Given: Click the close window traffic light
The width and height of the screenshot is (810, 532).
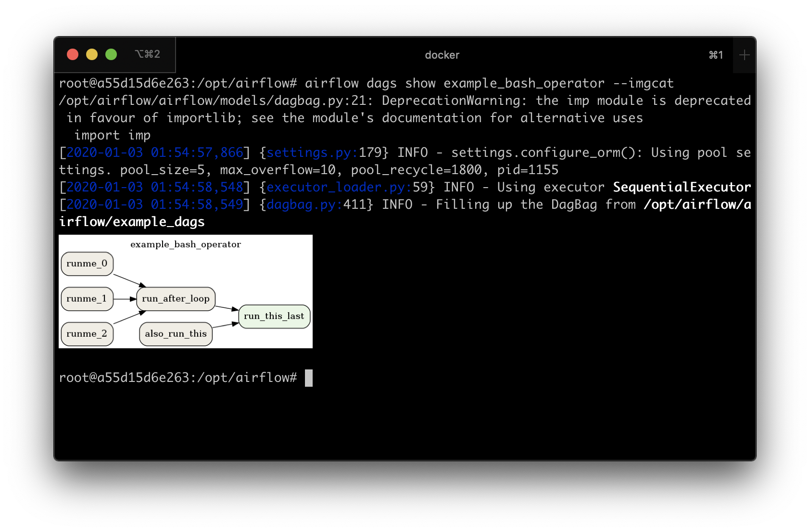Looking at the screenshot, I should click(72, 54).
